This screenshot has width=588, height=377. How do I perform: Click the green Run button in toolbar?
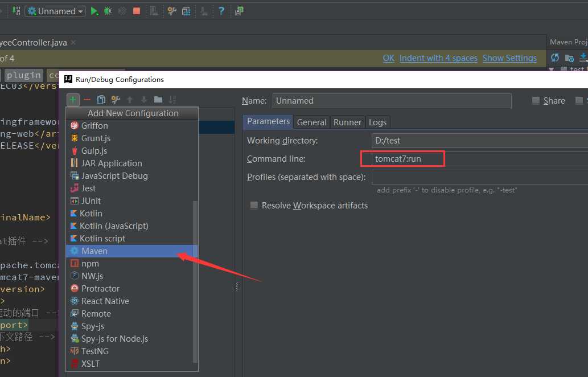coord(94,11)
